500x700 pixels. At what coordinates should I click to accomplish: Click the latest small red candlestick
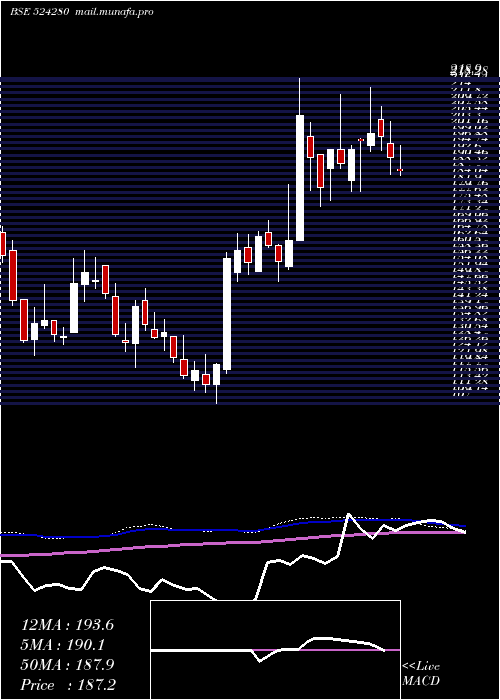(400, 170)
